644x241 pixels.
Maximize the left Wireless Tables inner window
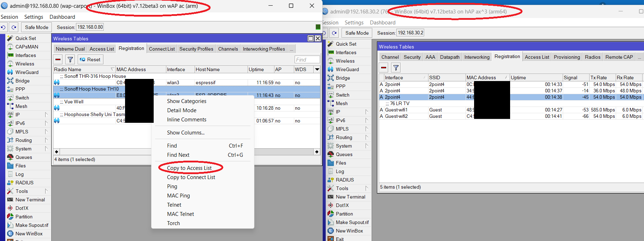tap(311, 39)
